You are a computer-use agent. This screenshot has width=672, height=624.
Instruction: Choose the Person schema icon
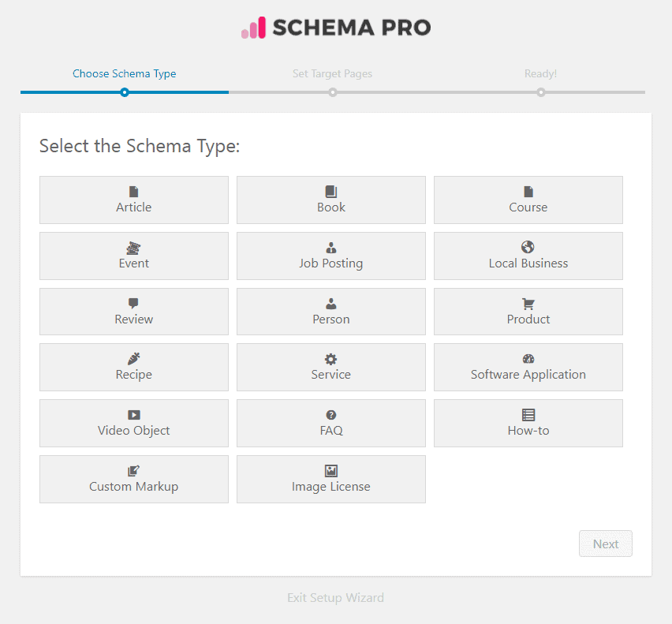(x=330, y=305)
